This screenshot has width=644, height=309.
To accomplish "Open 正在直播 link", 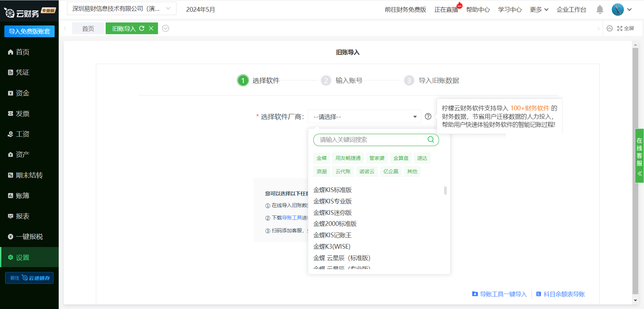I will [x=446, y=9].
